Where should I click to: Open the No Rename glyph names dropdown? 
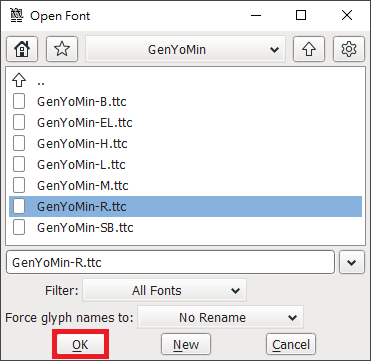pyautogui.click(x=221, y=317)
